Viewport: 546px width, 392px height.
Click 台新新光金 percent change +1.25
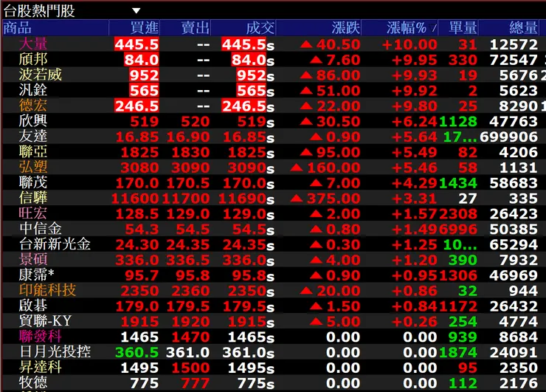click(415, 244)
